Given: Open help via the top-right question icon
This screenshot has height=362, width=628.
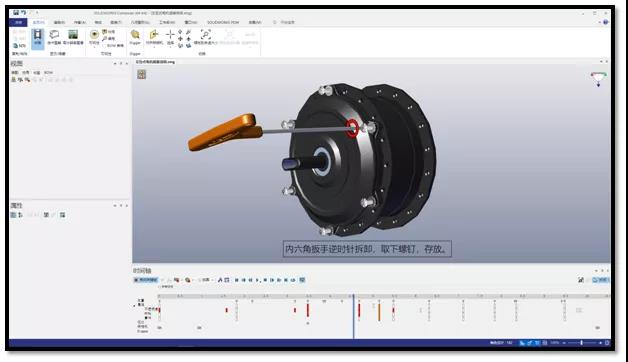Looking at the screenshot, I should coord(606,22).
